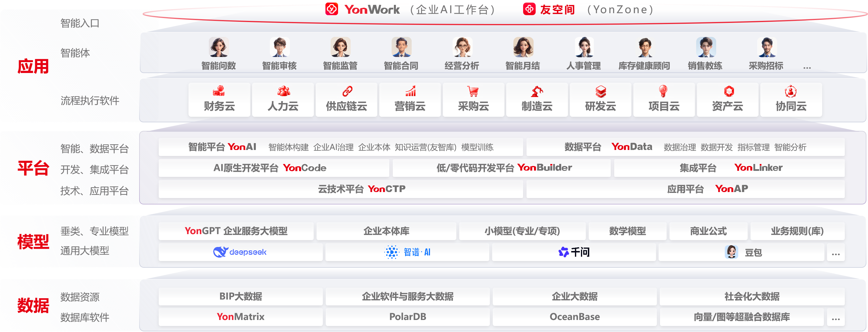Image resolution: width=868 pixels, height=332 pixels.
Task: Click the 财务云 coins icon
Action: (219, 91)
